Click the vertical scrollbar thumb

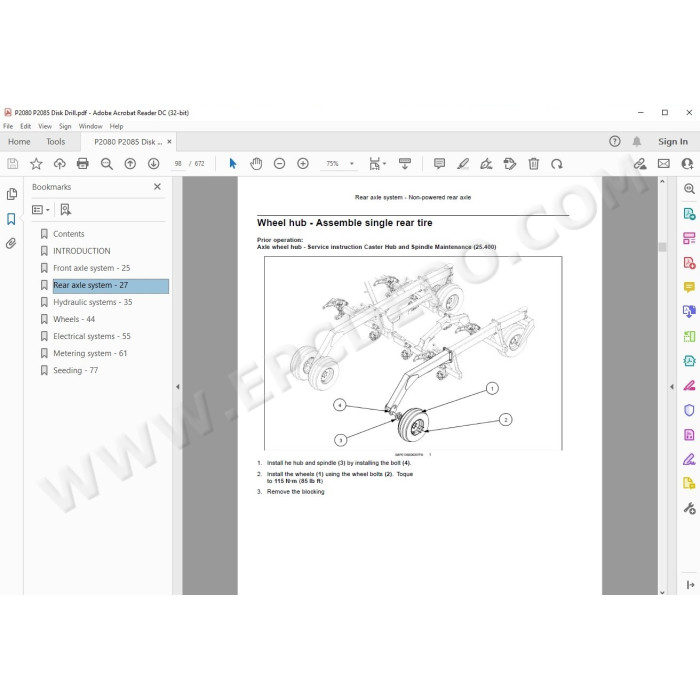[662, 247]
